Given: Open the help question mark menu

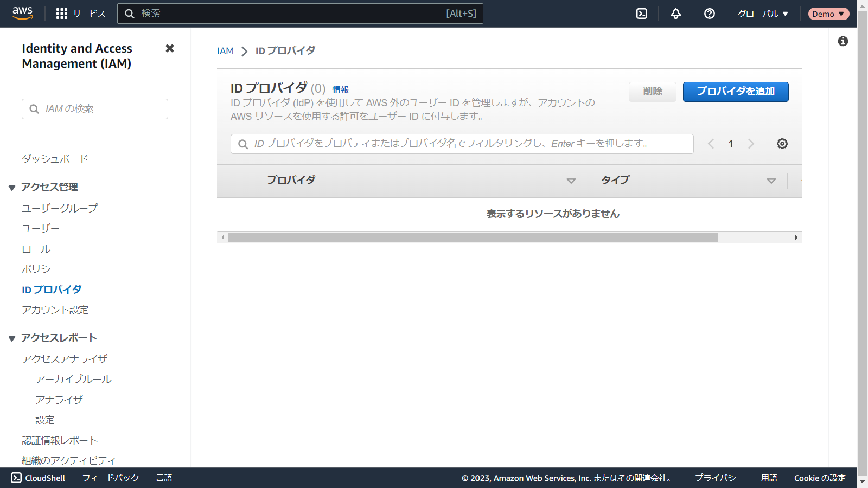Looking at the screenshot, I should 709,14.
